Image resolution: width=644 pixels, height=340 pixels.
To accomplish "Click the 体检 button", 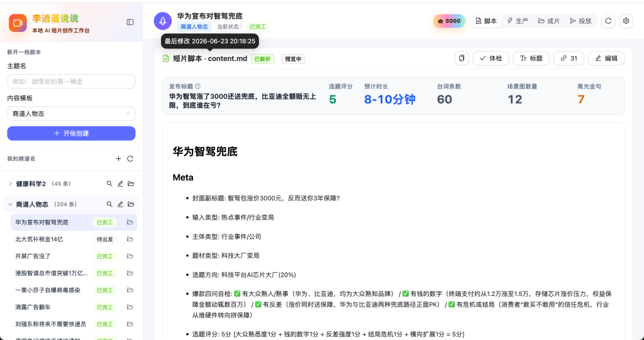I will pos(491,58).
